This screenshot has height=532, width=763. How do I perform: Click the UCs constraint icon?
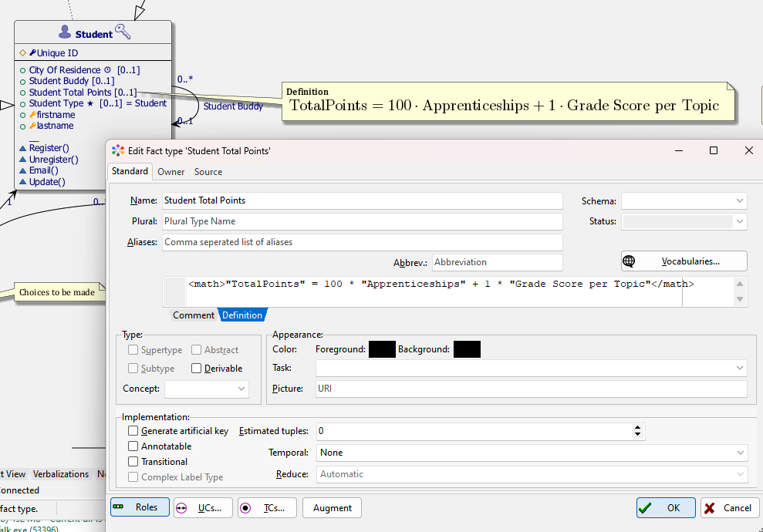click(x=181, y=508)
